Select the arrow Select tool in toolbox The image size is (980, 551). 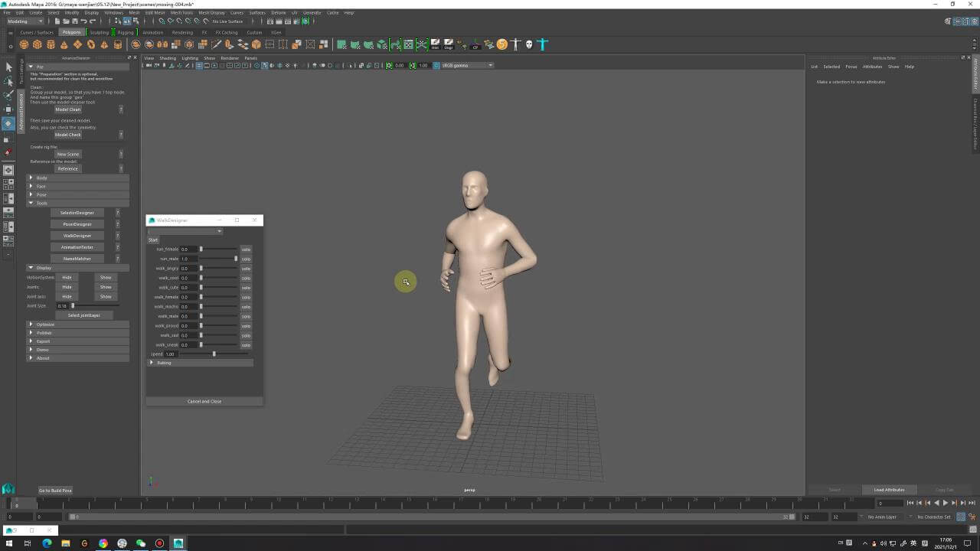[x=8, y=67]
